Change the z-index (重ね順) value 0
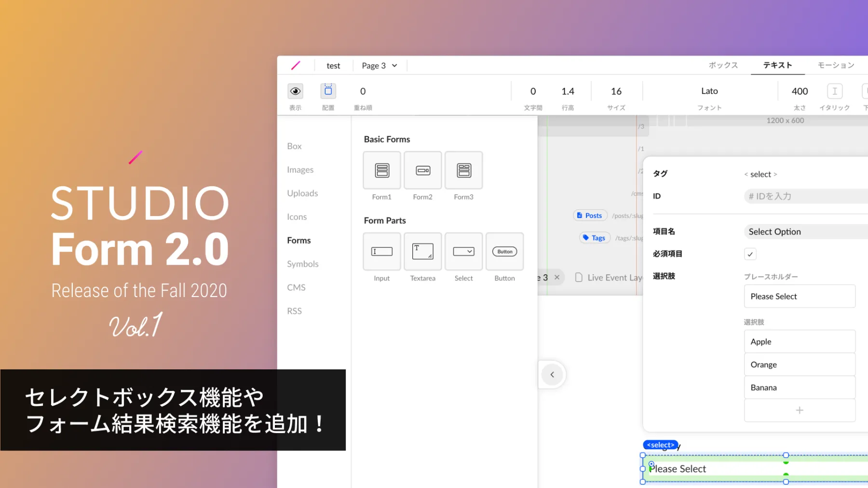 363,91
